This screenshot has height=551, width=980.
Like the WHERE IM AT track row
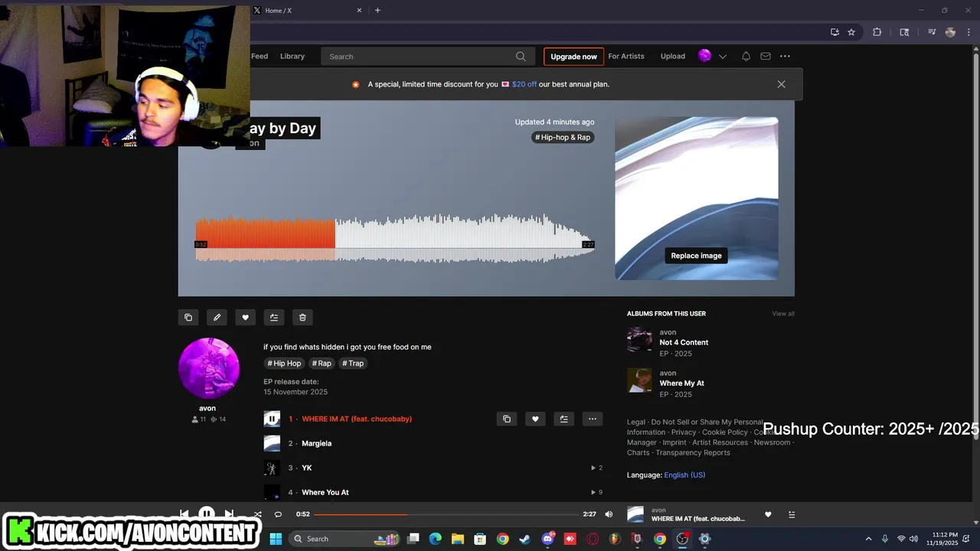pyautogui.click(x=535, y=419)
